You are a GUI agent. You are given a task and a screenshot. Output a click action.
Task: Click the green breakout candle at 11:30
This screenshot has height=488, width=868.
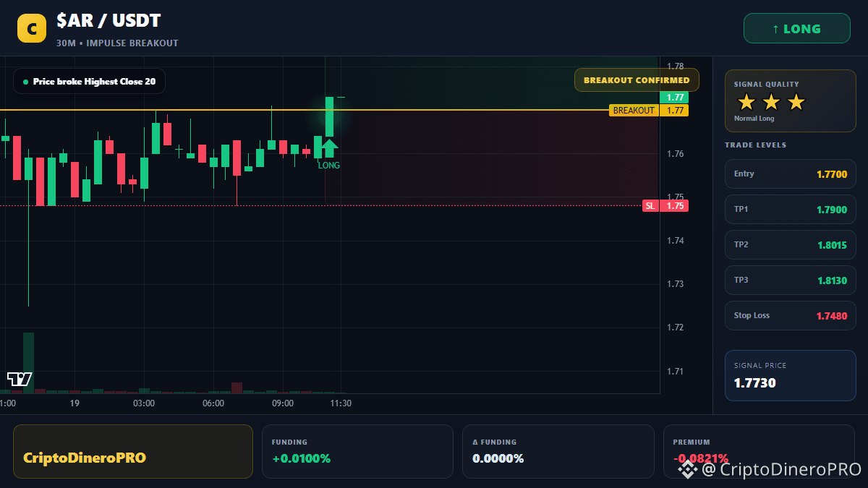point(329,116)
